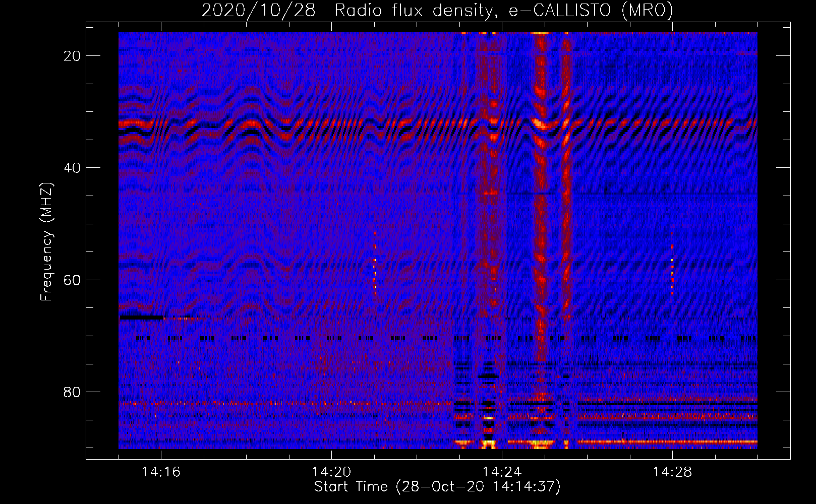Click the plot title 'Radio flux density, e-CALLISTO (MRO)'
Image resolution: width=816 pixels, height=504 pixels.
click(503, 11)
